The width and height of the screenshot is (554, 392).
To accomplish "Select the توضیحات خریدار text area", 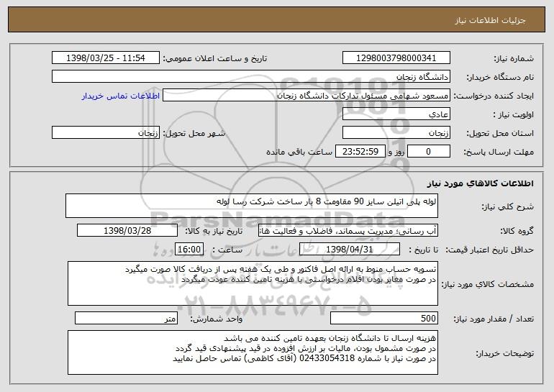I will 253,352.
